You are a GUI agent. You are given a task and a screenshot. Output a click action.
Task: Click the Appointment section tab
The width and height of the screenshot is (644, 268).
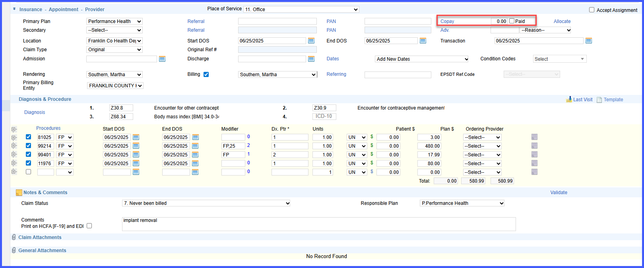pos(64,10)
